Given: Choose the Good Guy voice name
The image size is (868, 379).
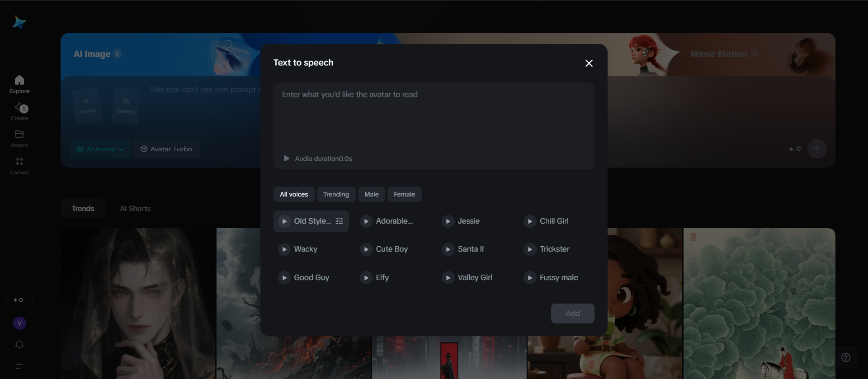Looking at the screenshot, I should (x=311, y=278).
